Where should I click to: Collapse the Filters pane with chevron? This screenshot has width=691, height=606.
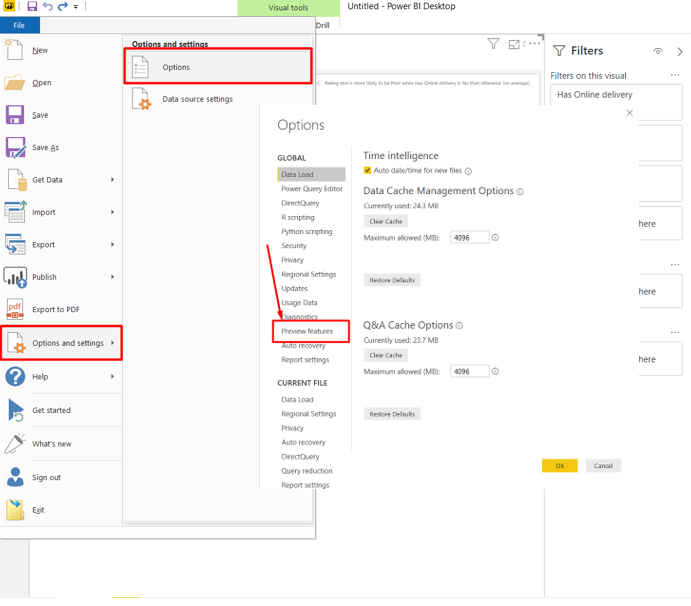[x=680, y=52]
